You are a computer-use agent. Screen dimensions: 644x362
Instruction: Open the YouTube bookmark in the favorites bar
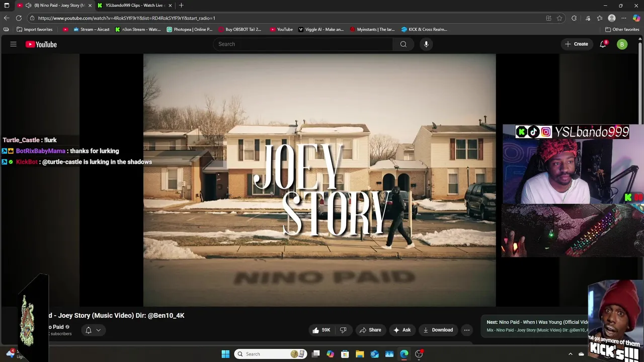point(281,29)
